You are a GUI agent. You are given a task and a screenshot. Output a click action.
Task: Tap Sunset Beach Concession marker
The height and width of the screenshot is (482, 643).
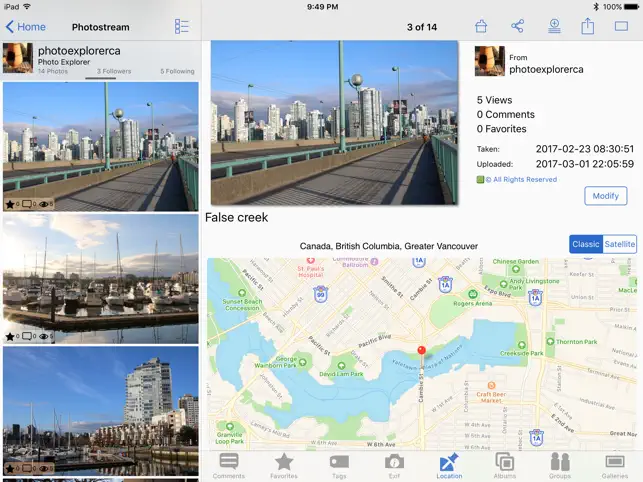242,293
